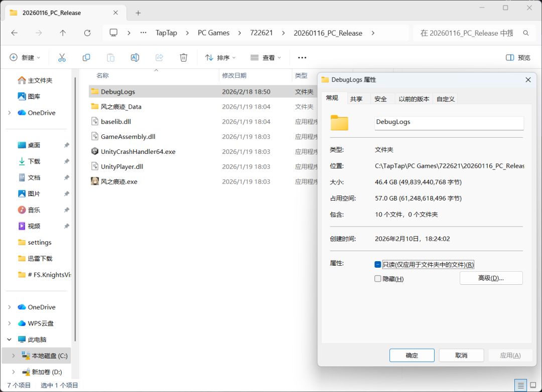Click PC Games in the breadcrumb
Image resolution: width=542 pixels, height=392 pixels.
click(213, 33)
